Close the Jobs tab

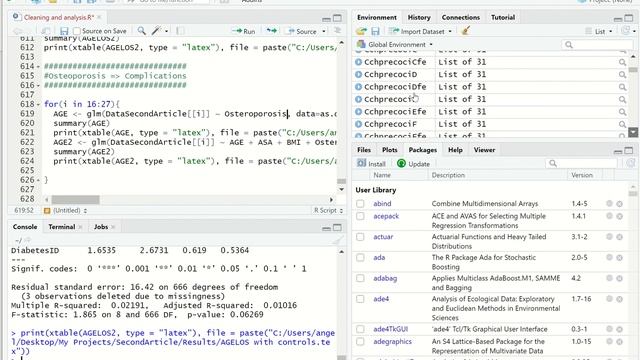113,227
